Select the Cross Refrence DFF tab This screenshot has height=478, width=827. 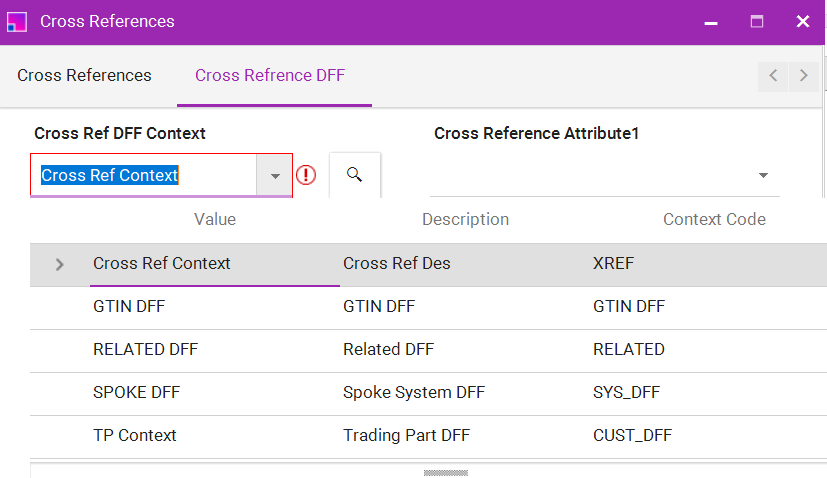pos(270,76)
